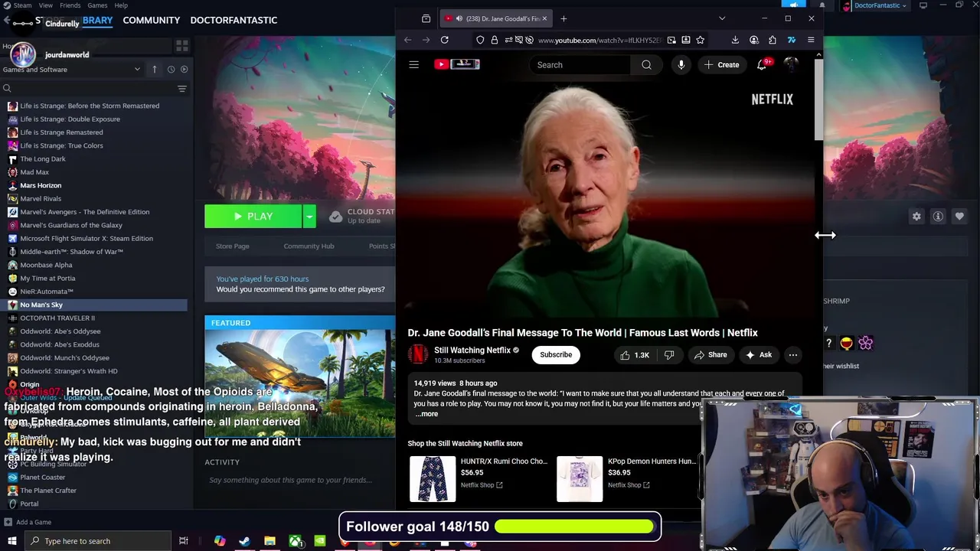Open Store Page for No Man's Sky
The height and width of the screenshot is (551, 980).
(232, 246)
